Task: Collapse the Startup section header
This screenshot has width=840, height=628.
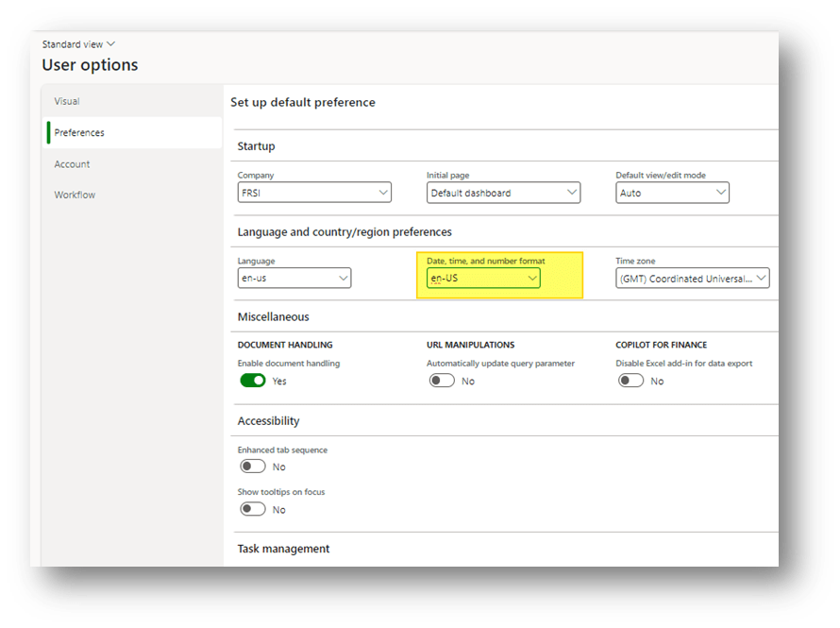Action: coord(257,146)
